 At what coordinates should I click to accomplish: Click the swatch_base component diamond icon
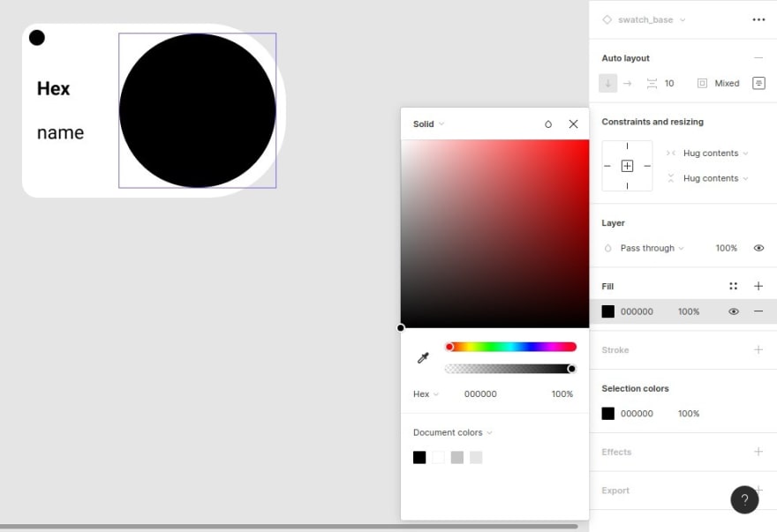pos(607,19)
